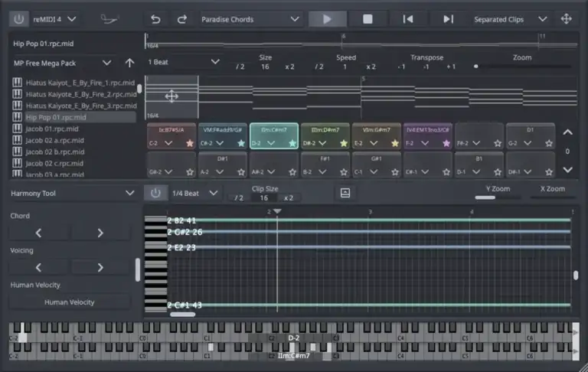Image resolution: width=588 pixels, height=372 pixels.
Task: Move pad bank down with arrow
Action: point(568,170)
